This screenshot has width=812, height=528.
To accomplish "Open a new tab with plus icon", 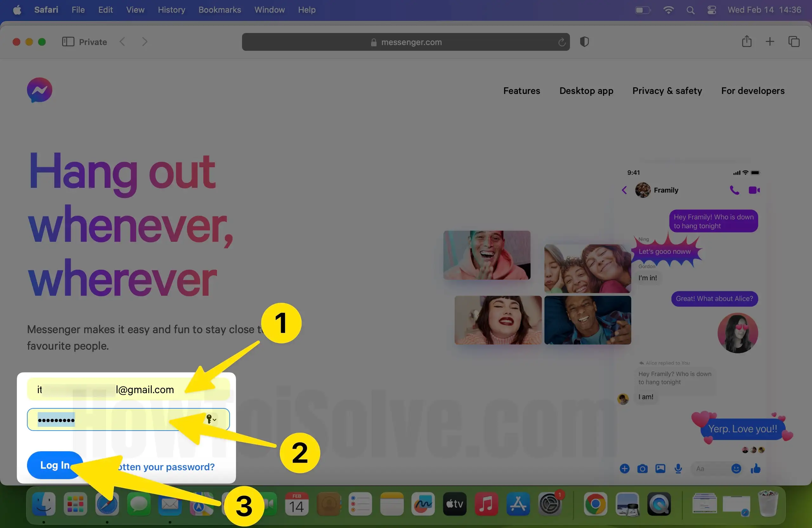I will [770, 42].
